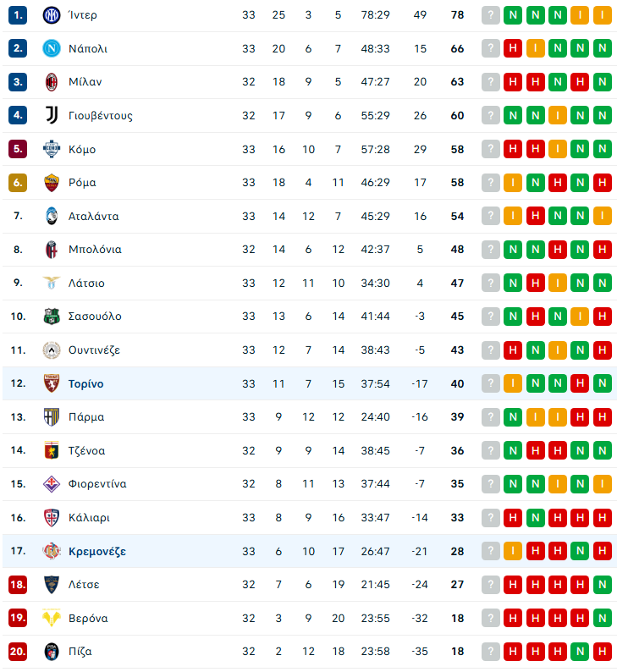Click the red rank 18 badge
This screenshot has height=672, width=617.
[18, 585]
